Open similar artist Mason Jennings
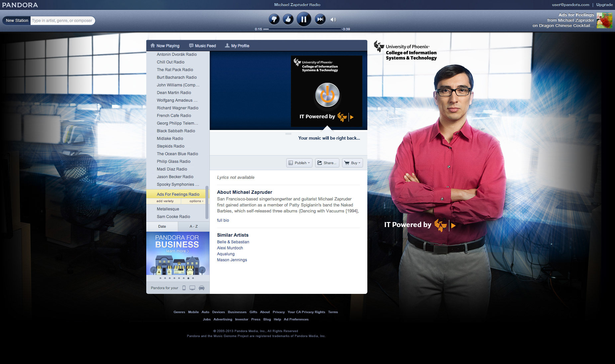 [x=232, y=260]
